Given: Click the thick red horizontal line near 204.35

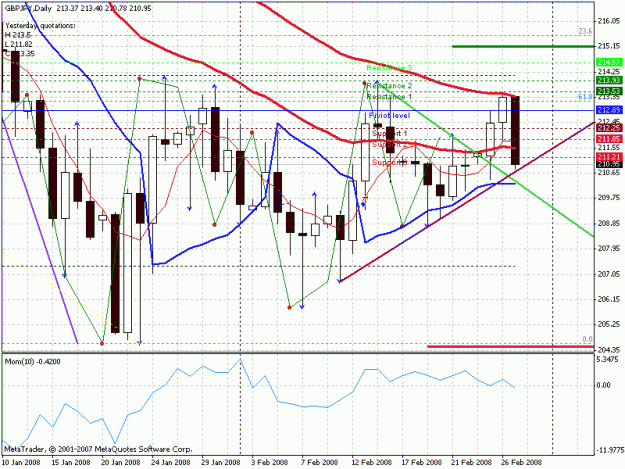Looking at the screenshot, I should coord(511,346).
